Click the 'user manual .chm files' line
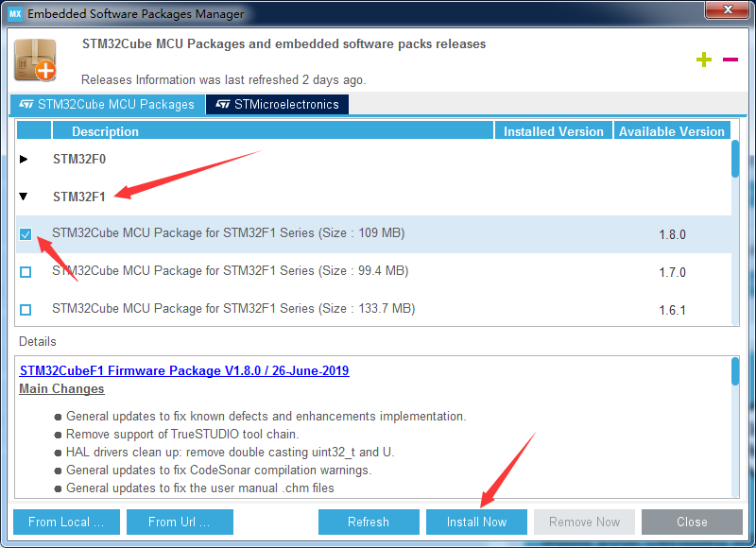This screenshot has width=756, height=548. (200, 488)
